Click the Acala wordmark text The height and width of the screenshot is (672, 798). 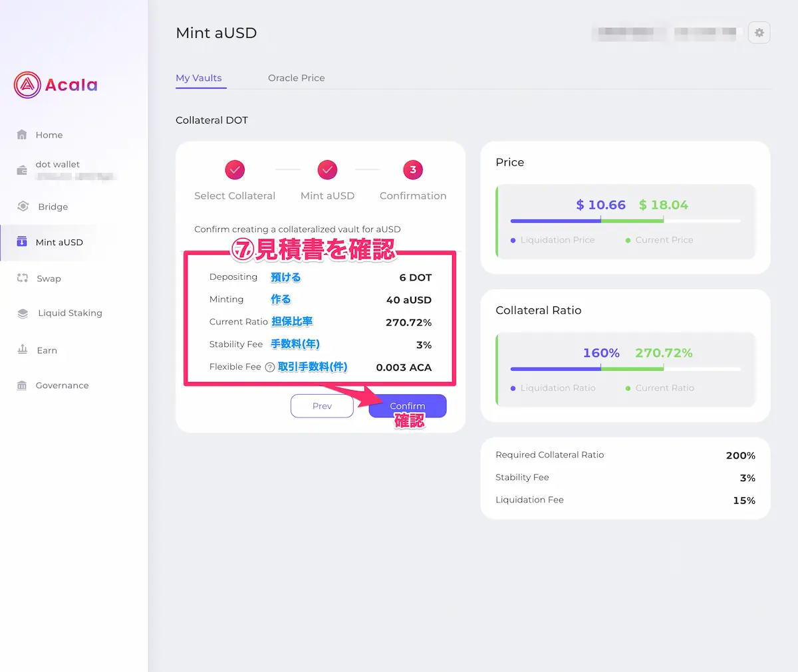click(x=71, y=85)
